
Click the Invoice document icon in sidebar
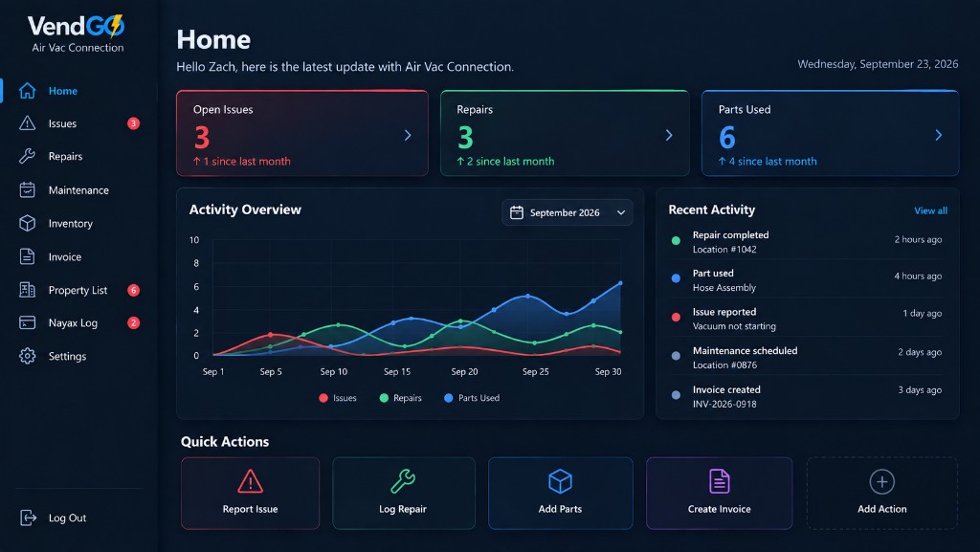tap(27, 256)
